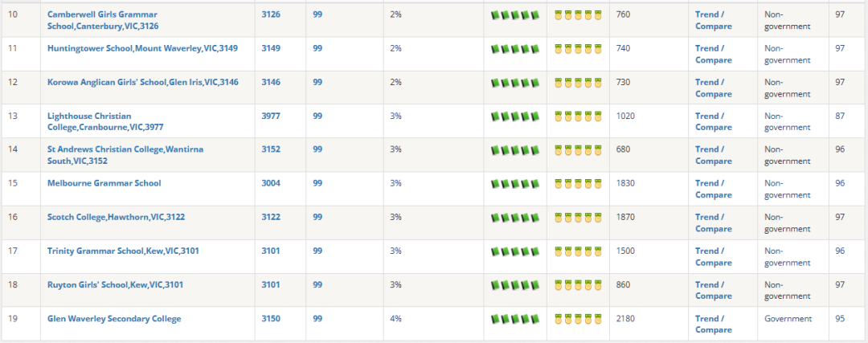The height and width of the screenshot is (343, 868).
Task: Click score 99 link in Camberwell row
Action: click(x=317, y=14)
